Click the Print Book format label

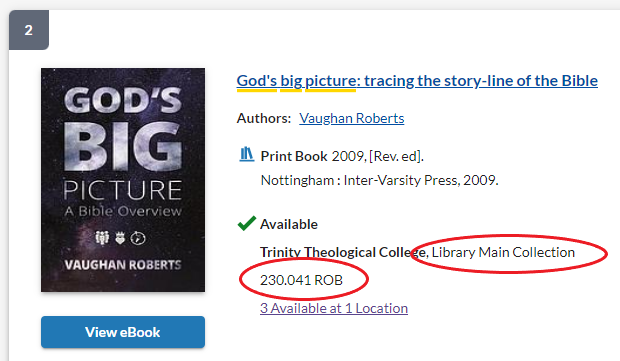pyautogui.click(x=294, y=157)
